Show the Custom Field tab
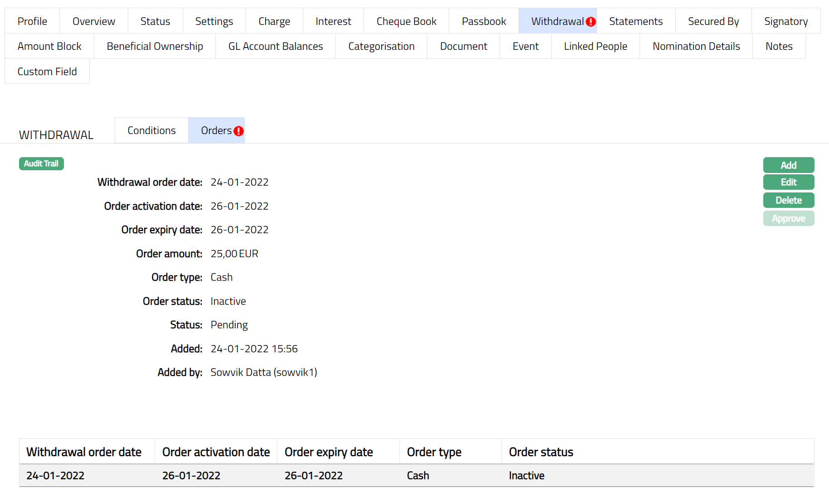 47,72
